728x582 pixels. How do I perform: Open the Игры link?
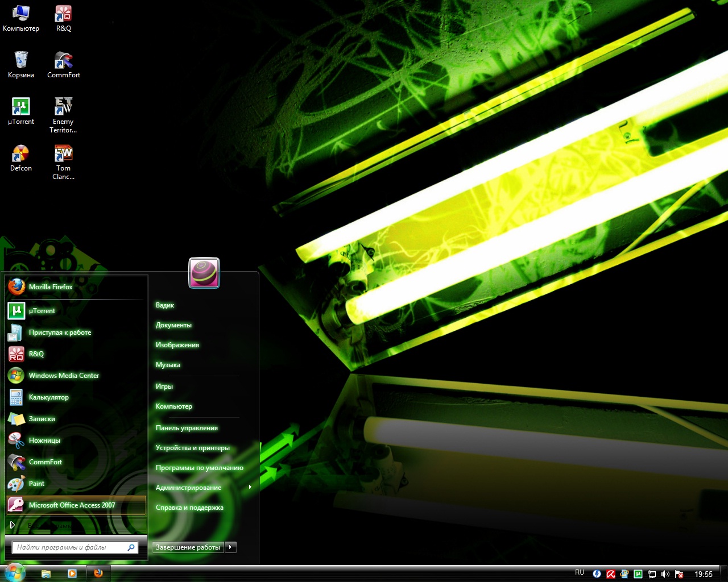164,386
